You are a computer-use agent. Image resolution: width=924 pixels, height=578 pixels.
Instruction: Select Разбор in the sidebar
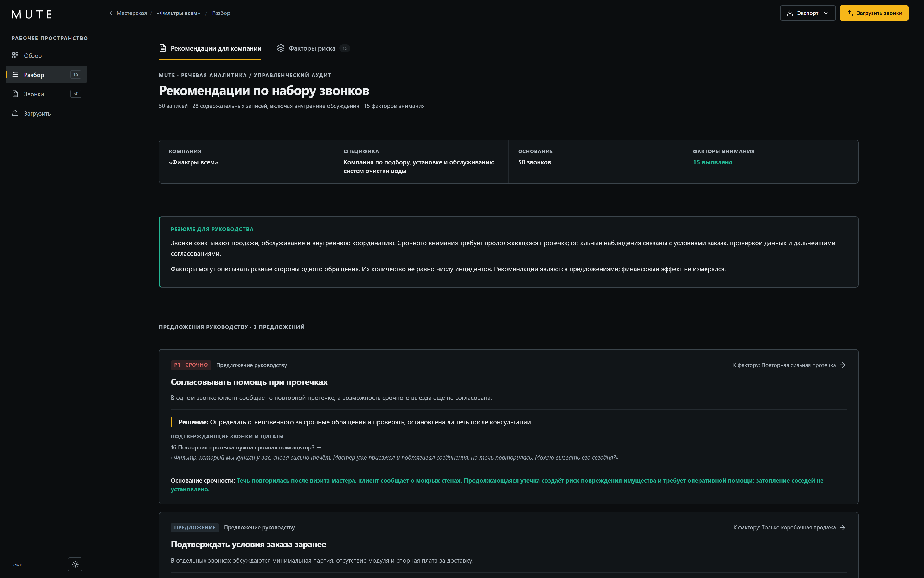click(46, 75)
